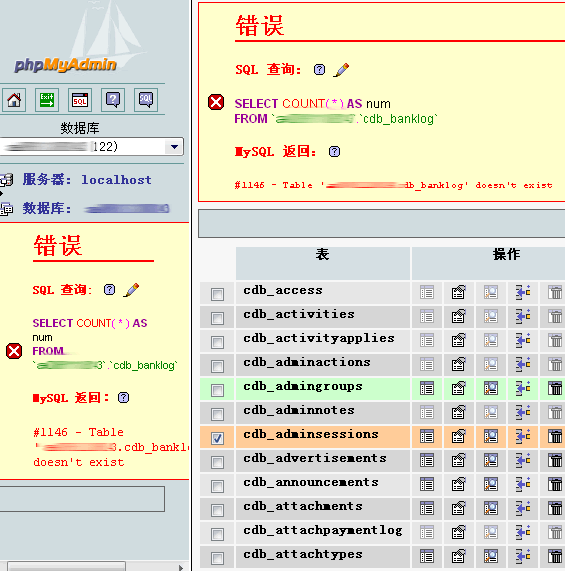Image resolution: width=565 pixels, height=571 pixels.
Task: View structure of cdb_activities icon
Action: pyautogui.click(x=459, y=316)
